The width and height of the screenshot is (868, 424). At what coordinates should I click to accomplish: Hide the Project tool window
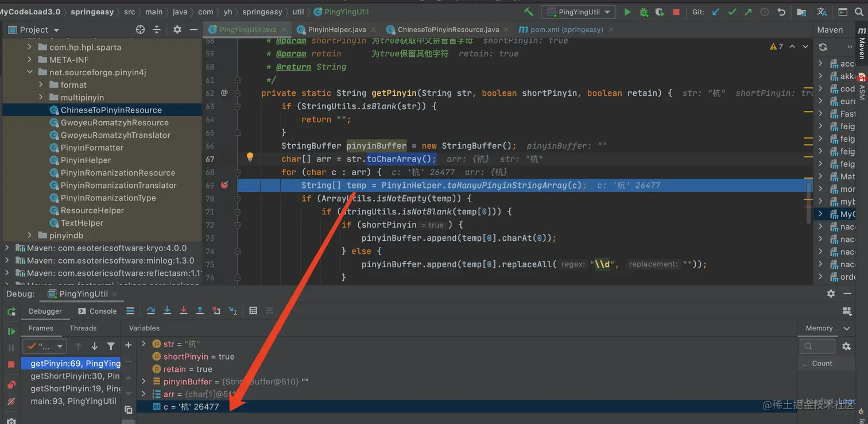pos(194,29)
